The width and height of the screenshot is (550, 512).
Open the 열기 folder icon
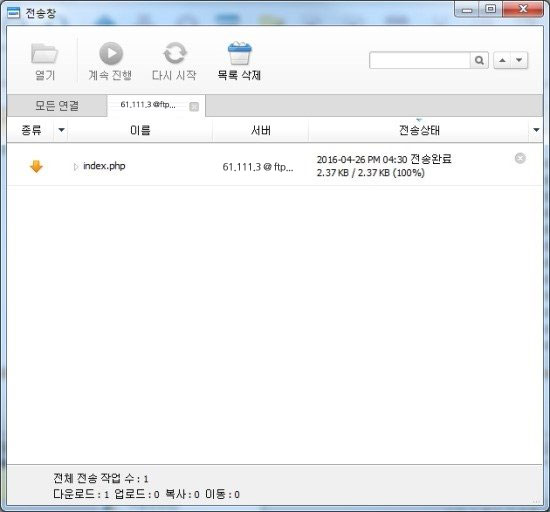tap(45, 54)
